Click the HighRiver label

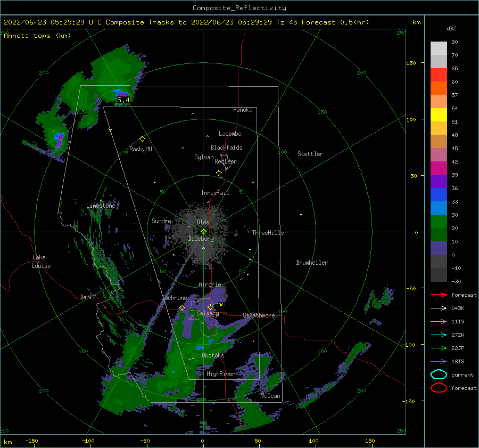(221, 374)
